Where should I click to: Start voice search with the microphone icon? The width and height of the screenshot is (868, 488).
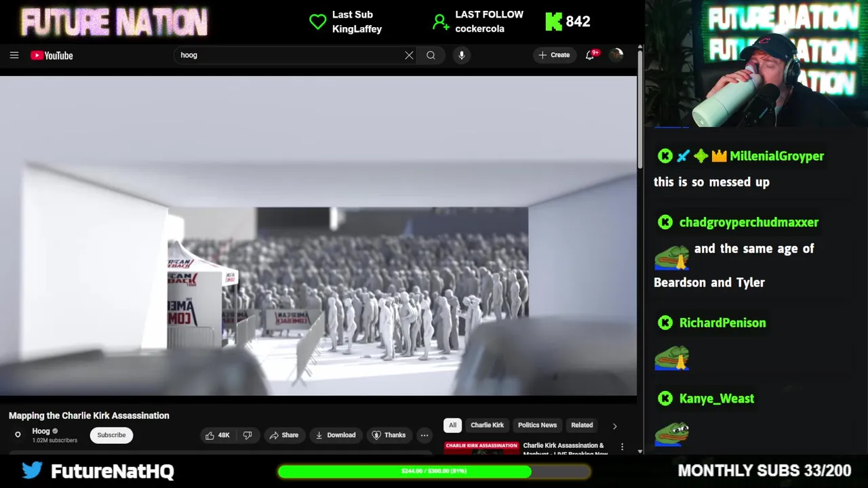(461, 56)
